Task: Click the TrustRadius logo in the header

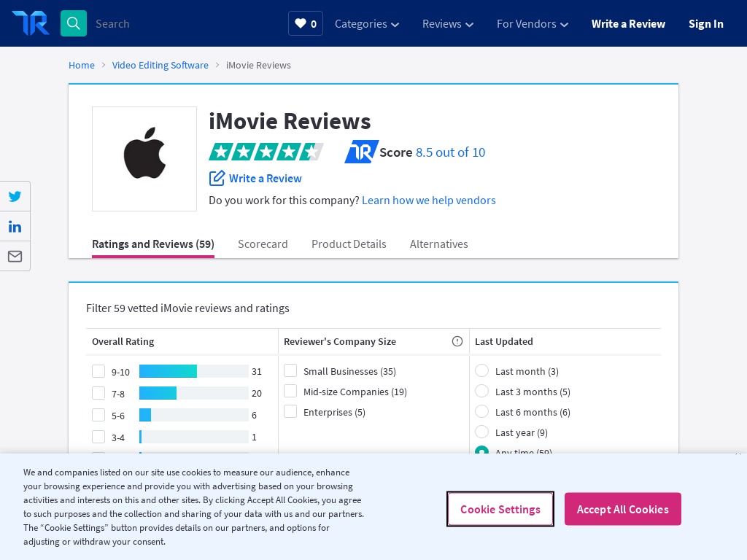Action: pos(31,23)
